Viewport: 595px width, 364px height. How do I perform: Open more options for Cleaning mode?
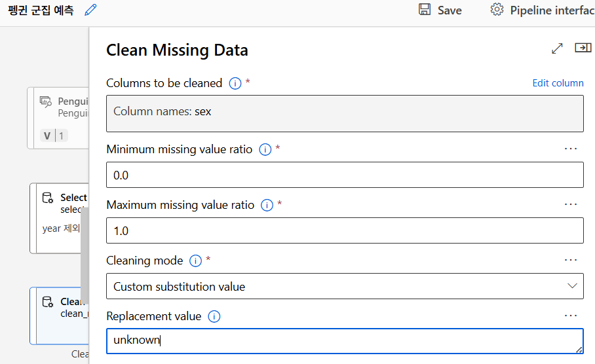pos(571,260)
